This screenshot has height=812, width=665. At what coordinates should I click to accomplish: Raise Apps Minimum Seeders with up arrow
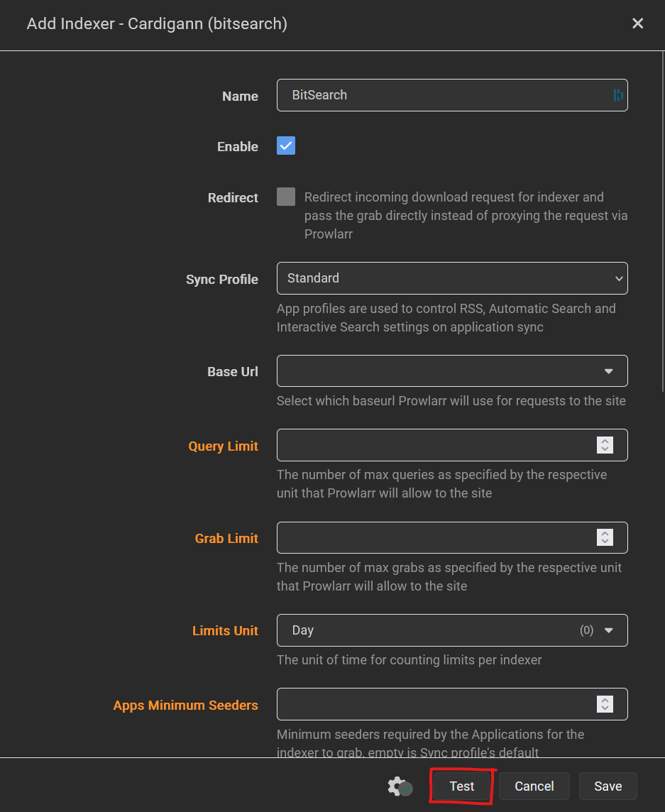point(605,700)
